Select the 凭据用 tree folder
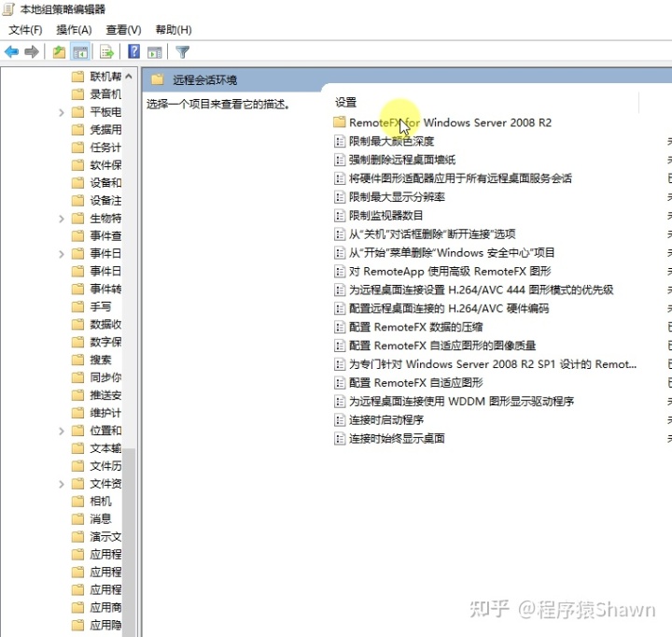The width and height of the screenshot is (672, 637). 96,130
